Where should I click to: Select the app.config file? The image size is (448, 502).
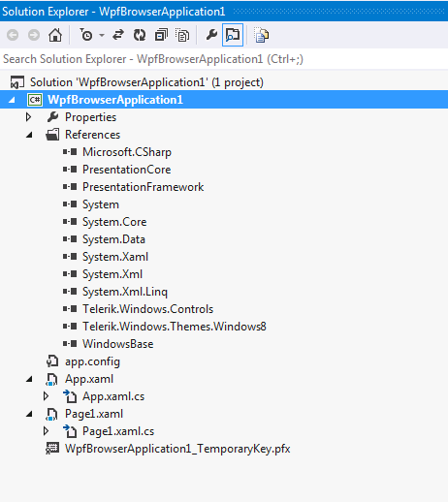92,361
